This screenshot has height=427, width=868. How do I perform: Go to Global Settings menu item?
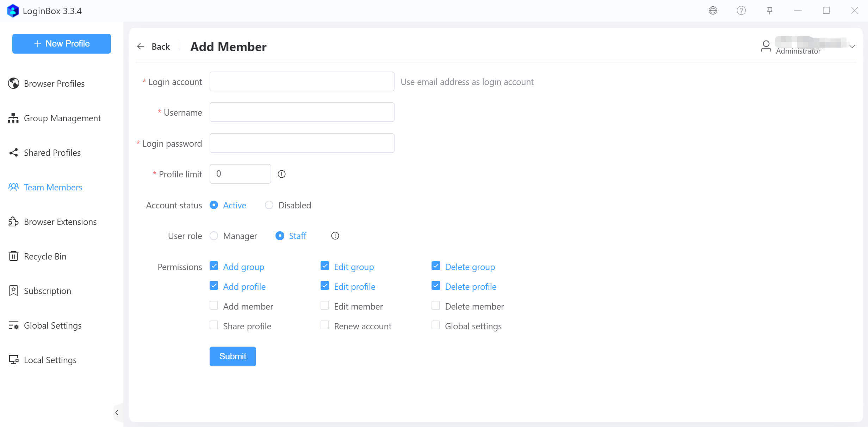53,325
